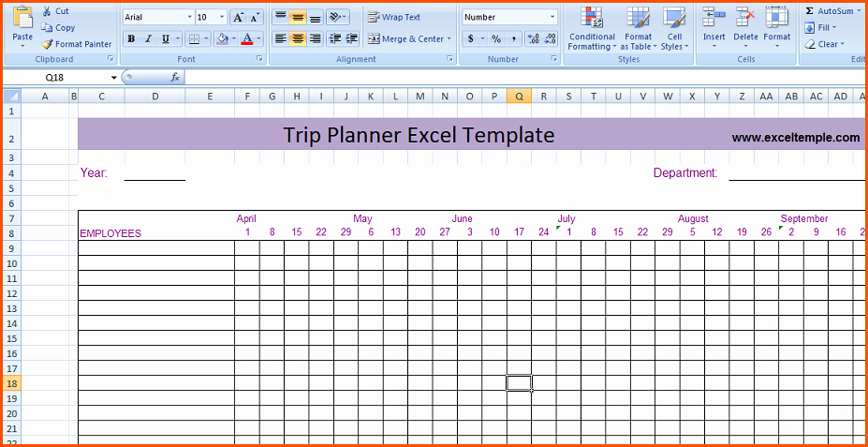Click the Paste clipboard icon
The image size is (868, 447).
click(22, 18)
